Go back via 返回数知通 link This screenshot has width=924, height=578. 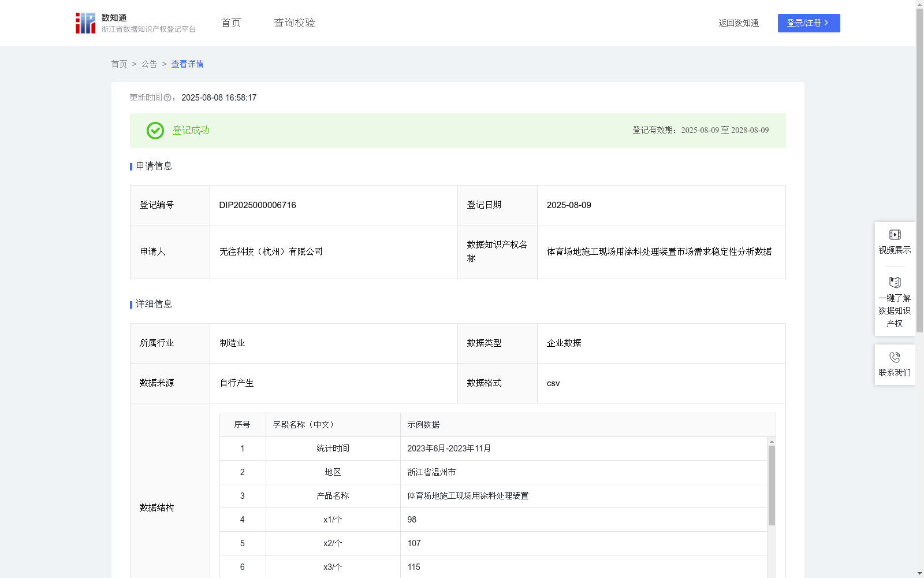[x=739, y=23]
